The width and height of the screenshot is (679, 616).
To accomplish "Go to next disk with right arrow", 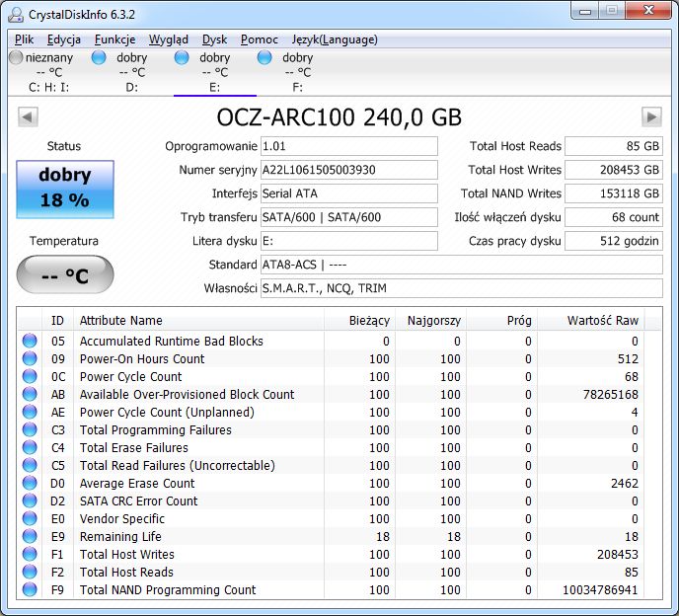I will (651, 116).
